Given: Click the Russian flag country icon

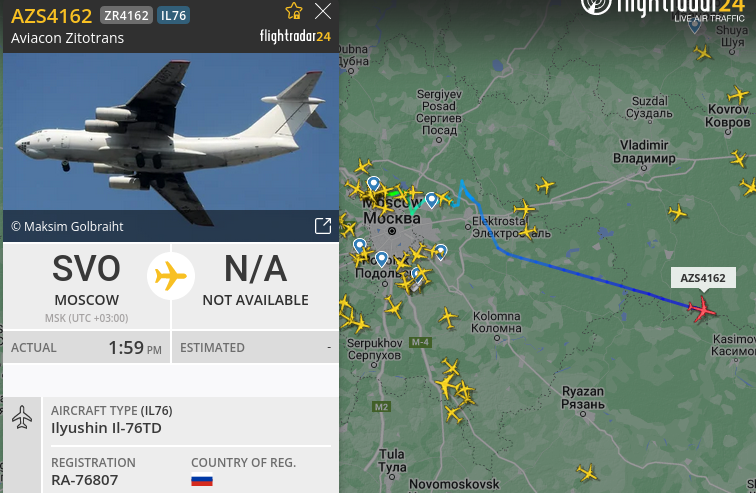Looking at the screenshot, I should [x=202, y=480].
